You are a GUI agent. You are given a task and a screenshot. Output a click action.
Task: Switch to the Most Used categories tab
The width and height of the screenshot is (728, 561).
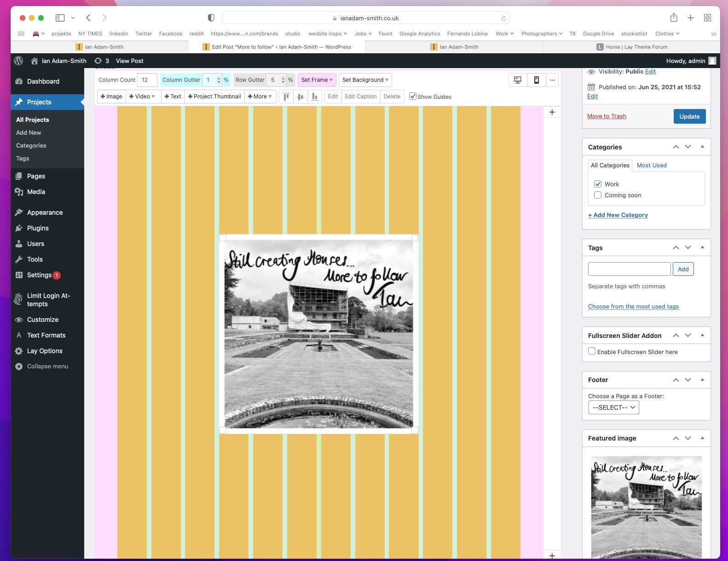click(x=651, y=166)
